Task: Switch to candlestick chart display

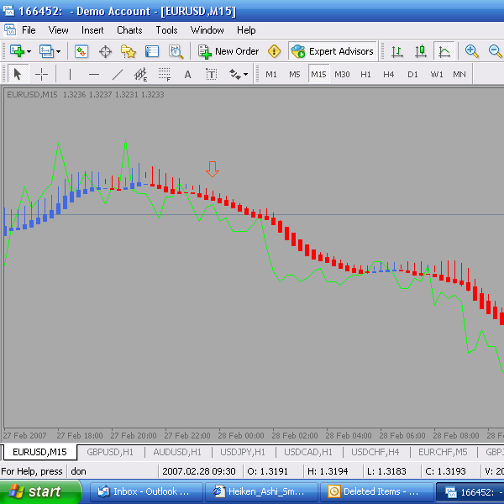Action: (x=421, y=52)
